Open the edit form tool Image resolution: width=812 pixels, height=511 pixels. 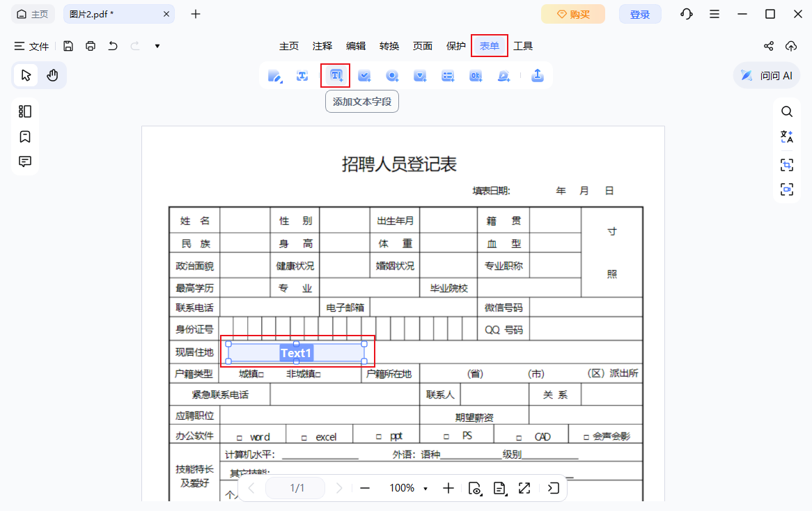coord(275,76)
